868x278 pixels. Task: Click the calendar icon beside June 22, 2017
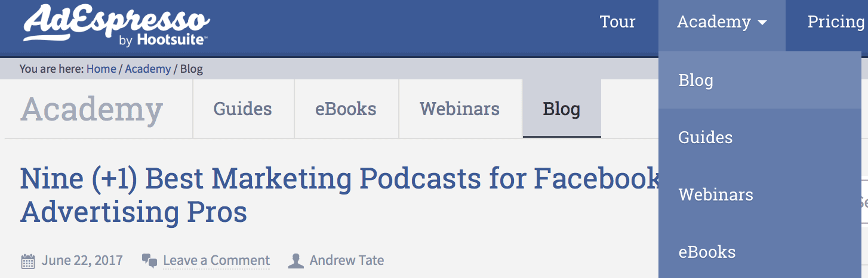(28, 261)
